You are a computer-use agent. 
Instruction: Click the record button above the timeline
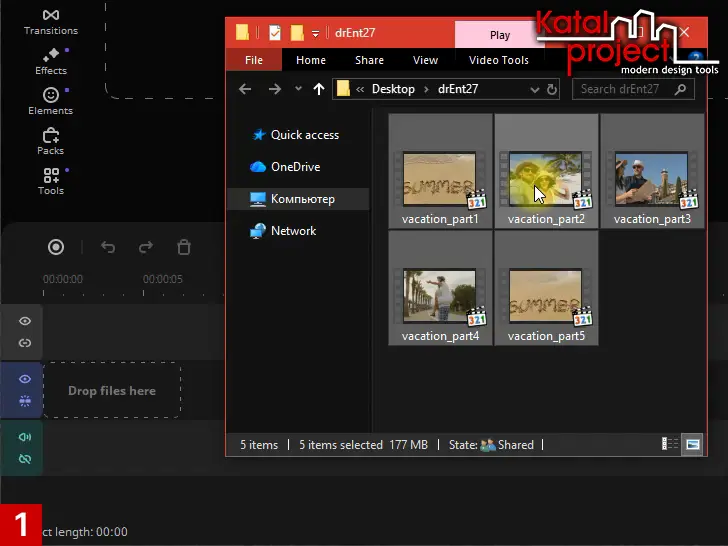56,247
